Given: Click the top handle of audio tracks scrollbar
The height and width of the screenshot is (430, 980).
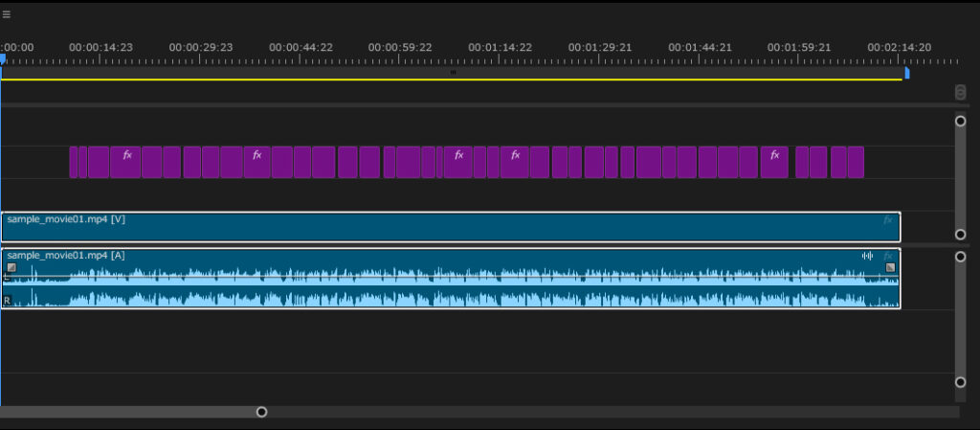Looking at the screenshot, I should click(961, 257).
